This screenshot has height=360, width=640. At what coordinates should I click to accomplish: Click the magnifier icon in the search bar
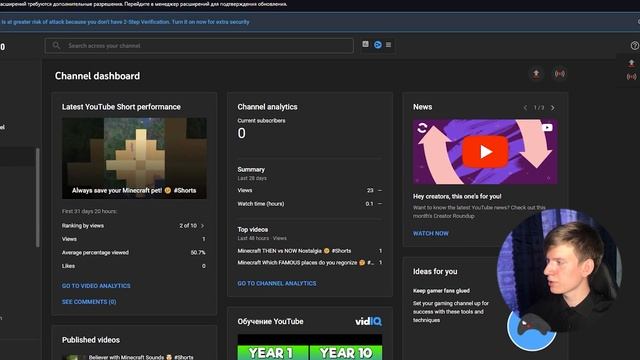pos(56,46)
